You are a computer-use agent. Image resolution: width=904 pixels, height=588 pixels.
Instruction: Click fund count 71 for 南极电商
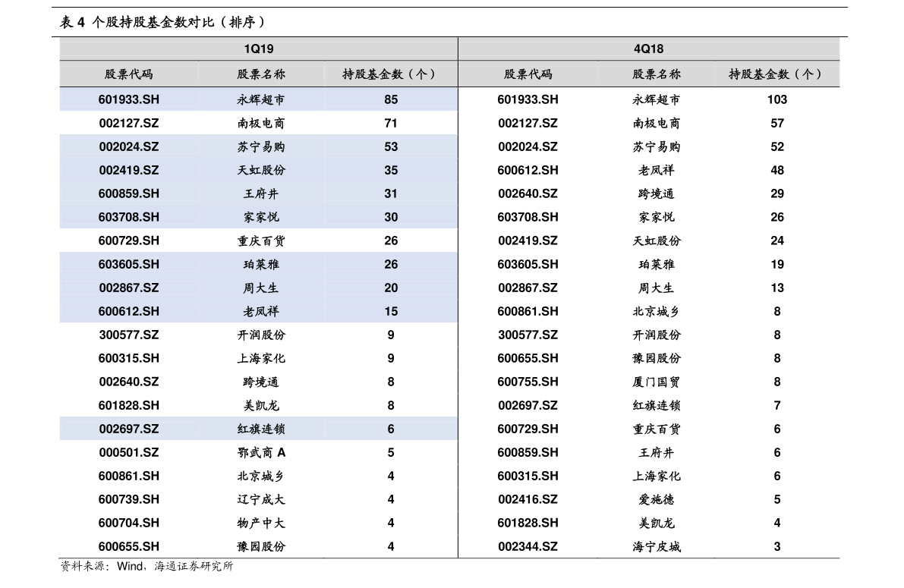click(391, 124)
